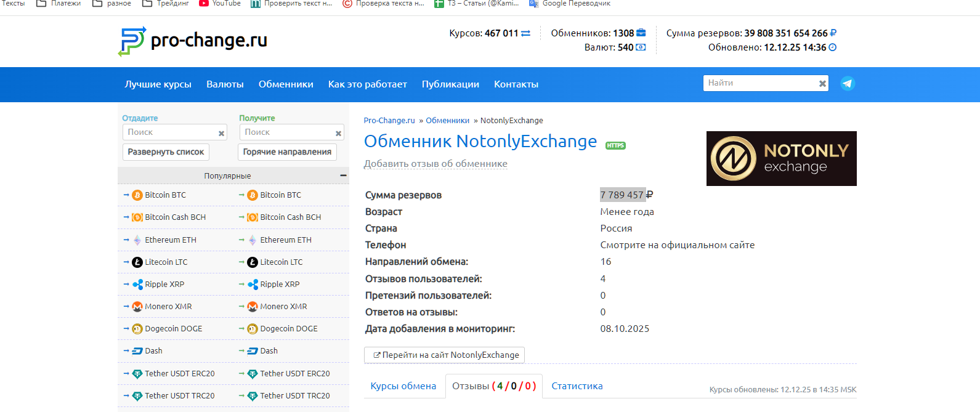Image resolution: width=980 pixels, height=412 pixels.
Task: Click Tether USDT TRC20 icon in Отдадите column
Action: point(137,396)
